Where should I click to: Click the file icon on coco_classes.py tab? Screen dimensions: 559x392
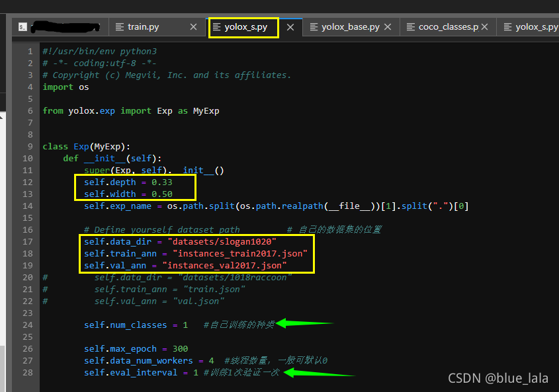point(411,27)
